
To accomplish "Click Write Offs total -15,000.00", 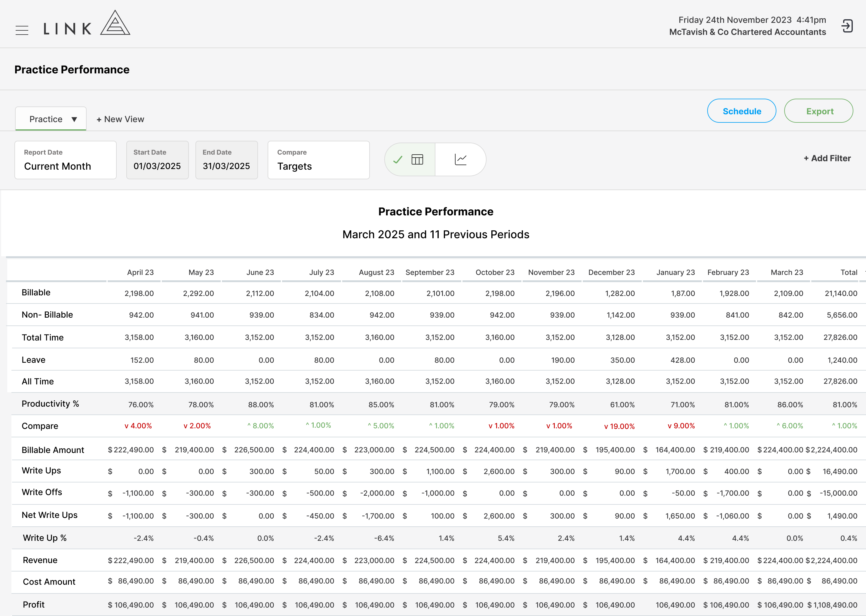I will [839, 493].
